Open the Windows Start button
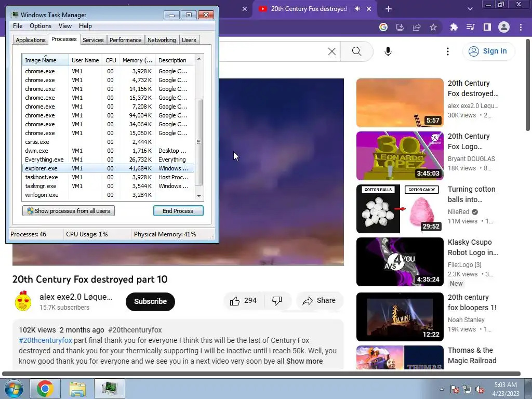This screenshot has height=399, width=532. (x=14, y=389)
